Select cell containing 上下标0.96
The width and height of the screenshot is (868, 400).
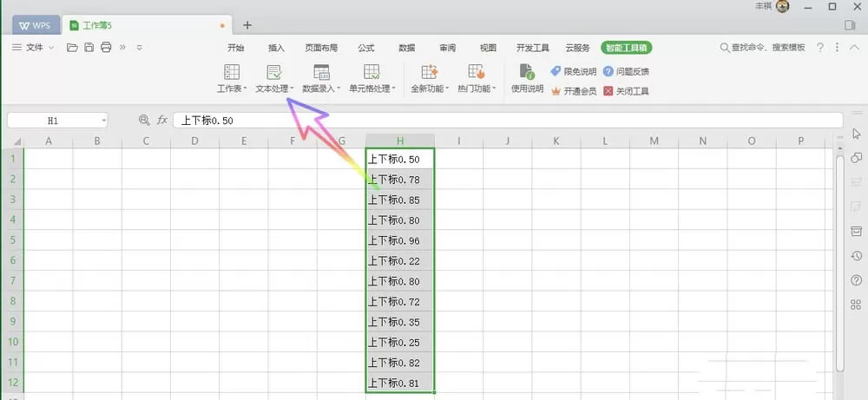click(x=399, y=240)
